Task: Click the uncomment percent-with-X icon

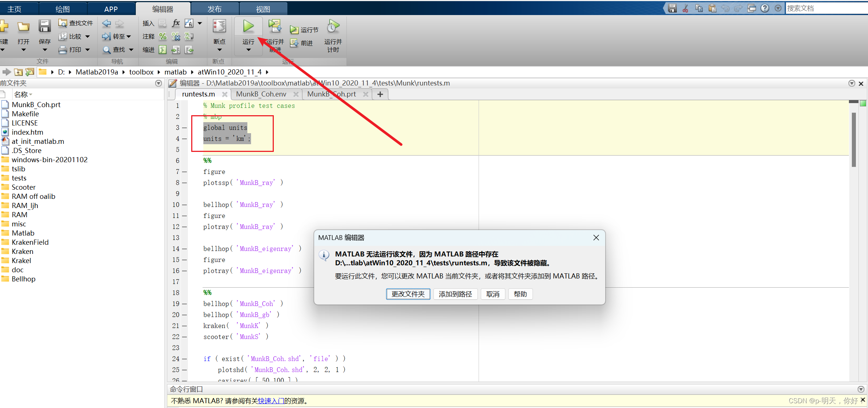Action: tap(176, 37)
